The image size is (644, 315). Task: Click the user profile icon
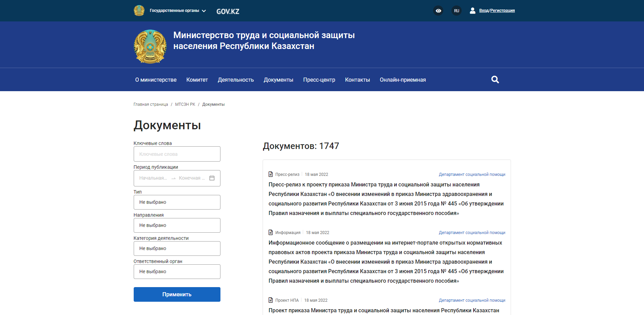point(472,11)
